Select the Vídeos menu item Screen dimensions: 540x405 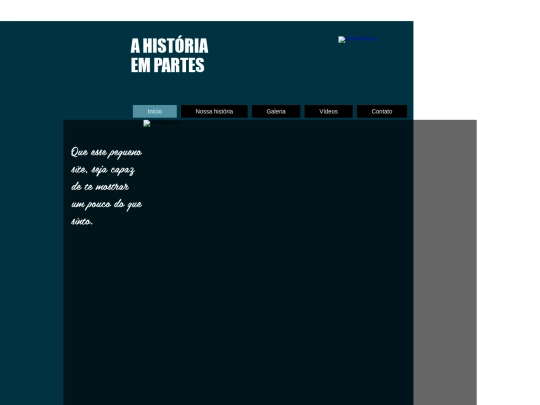(329, 112)
